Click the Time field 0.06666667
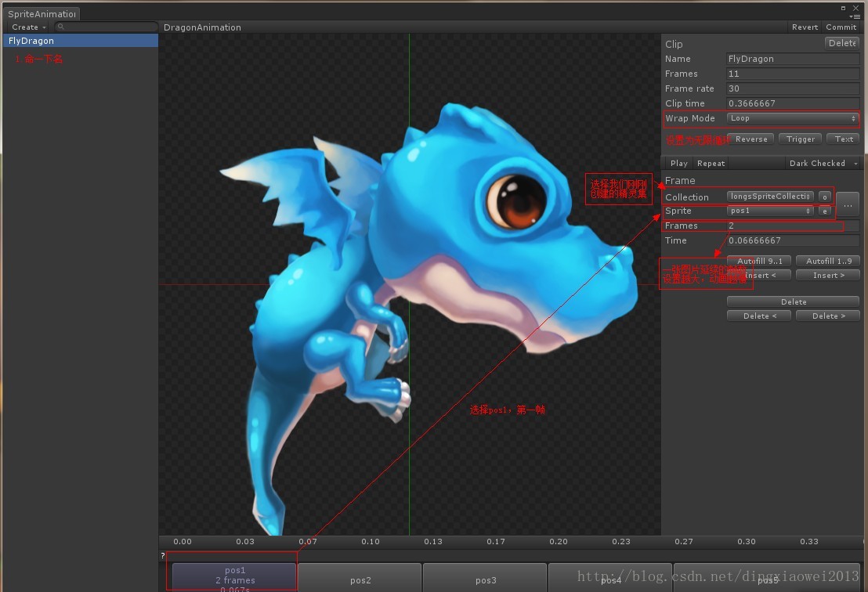 pos(793,240)
